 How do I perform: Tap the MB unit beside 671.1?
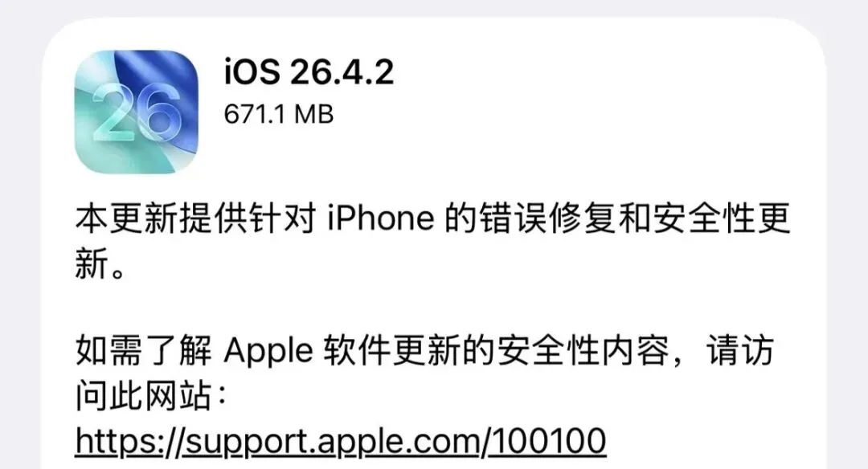tap(314, 115)
